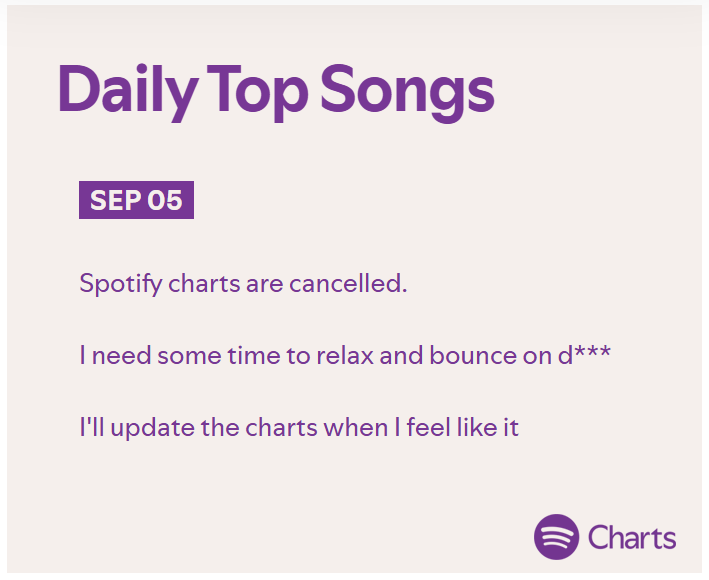Click the word Daily in the heading

pyautogui.click(x=128, y=92)
